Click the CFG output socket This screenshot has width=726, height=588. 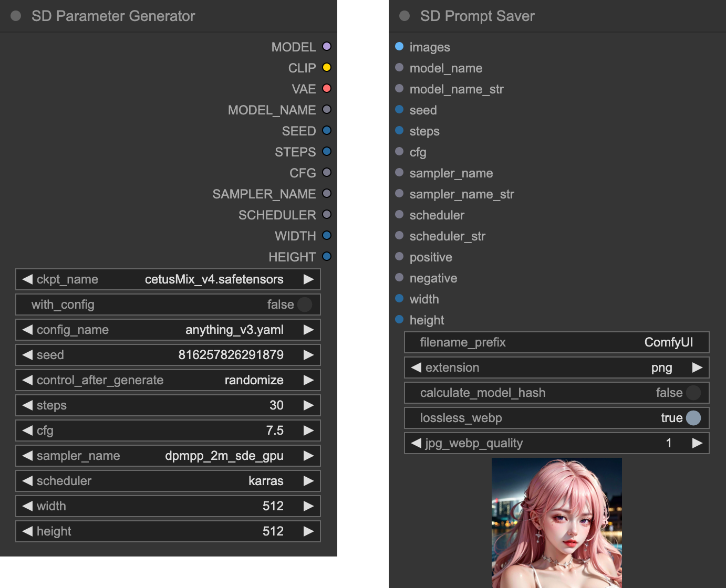[x=327, y=172]
